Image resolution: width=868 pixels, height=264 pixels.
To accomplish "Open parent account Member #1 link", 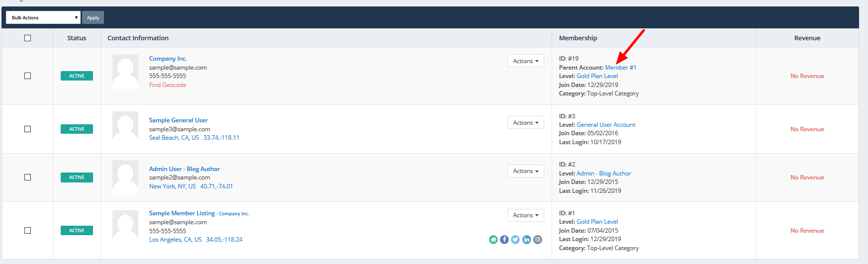I will (x=621, y=68).
